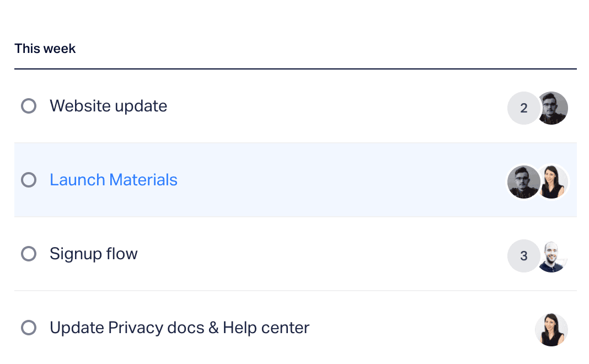Complete the Signup flow task circle
The image size is (589, 364).
point(29,254)
